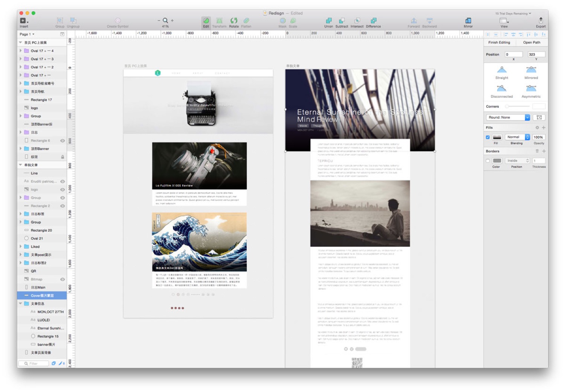Expand the Liked layer group
565x392 pixels.
click(x=21, y=247)
